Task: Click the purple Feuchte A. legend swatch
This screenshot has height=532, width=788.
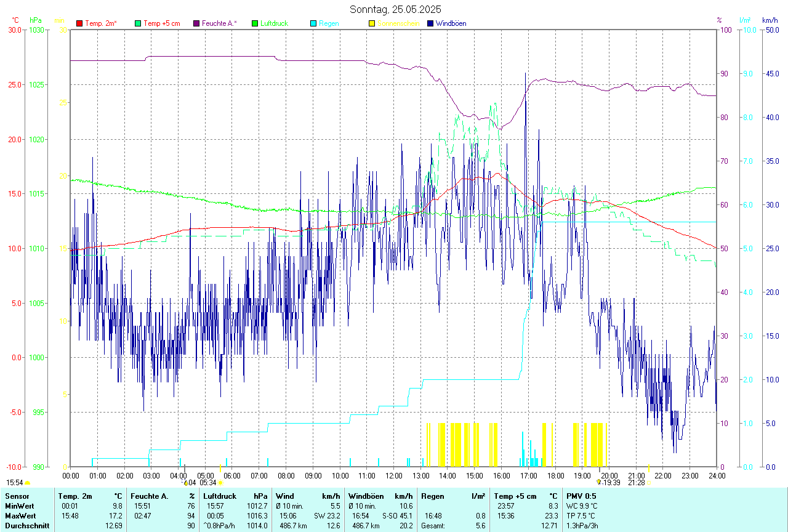Action: (x=196, y=23)
